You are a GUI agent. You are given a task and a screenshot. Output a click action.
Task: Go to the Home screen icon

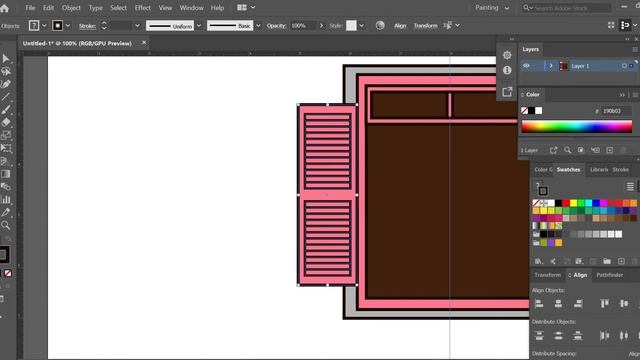point(4,8)
